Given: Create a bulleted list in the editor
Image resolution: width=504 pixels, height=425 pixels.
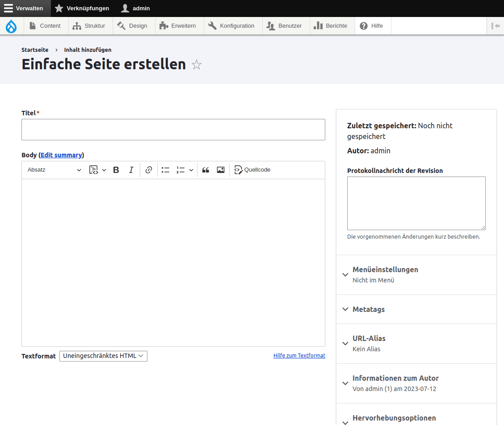Looking at the screenshot, I should point(165,170).
